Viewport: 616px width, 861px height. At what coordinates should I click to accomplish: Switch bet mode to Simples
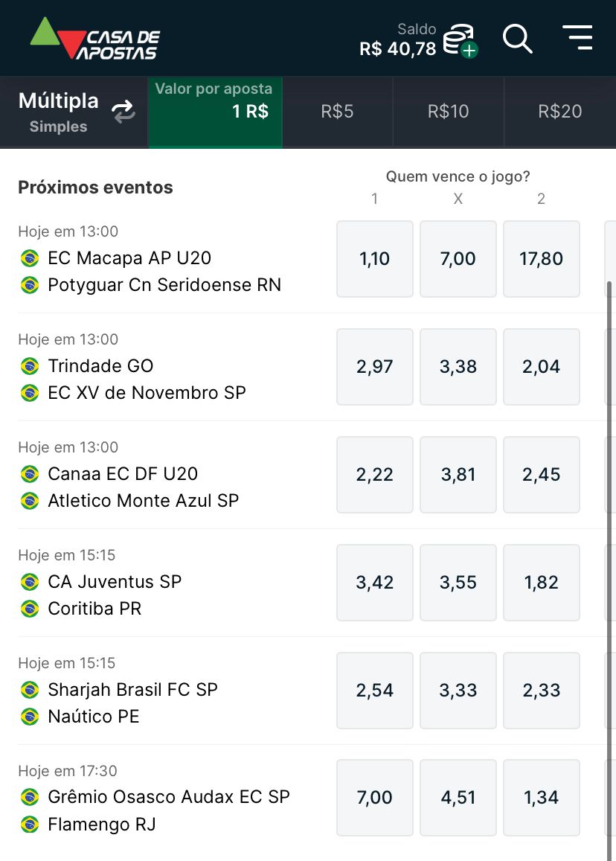58,127
